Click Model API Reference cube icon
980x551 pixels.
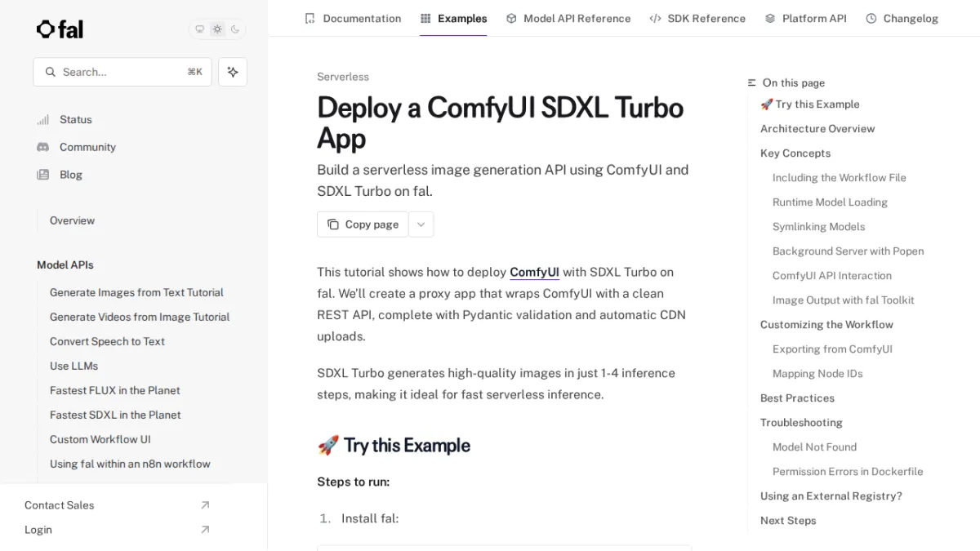point(511,18)
